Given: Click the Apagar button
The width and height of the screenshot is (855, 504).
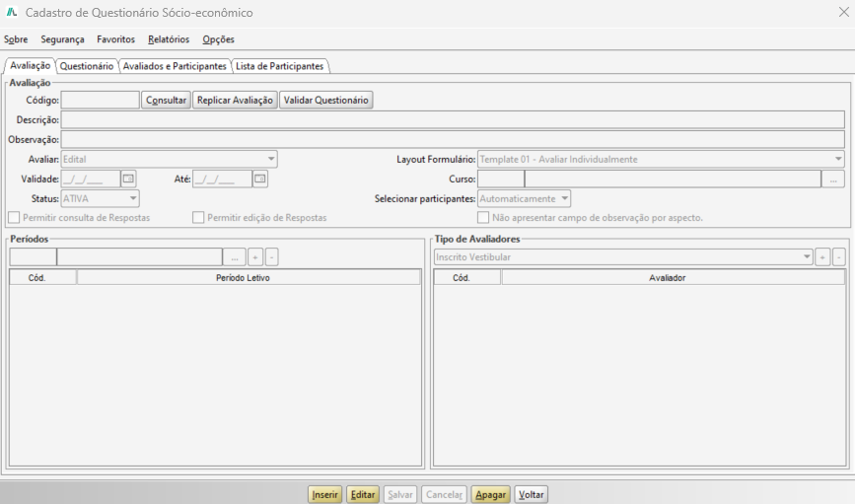Looking at the screenshot, I should [x=491, y=495].
